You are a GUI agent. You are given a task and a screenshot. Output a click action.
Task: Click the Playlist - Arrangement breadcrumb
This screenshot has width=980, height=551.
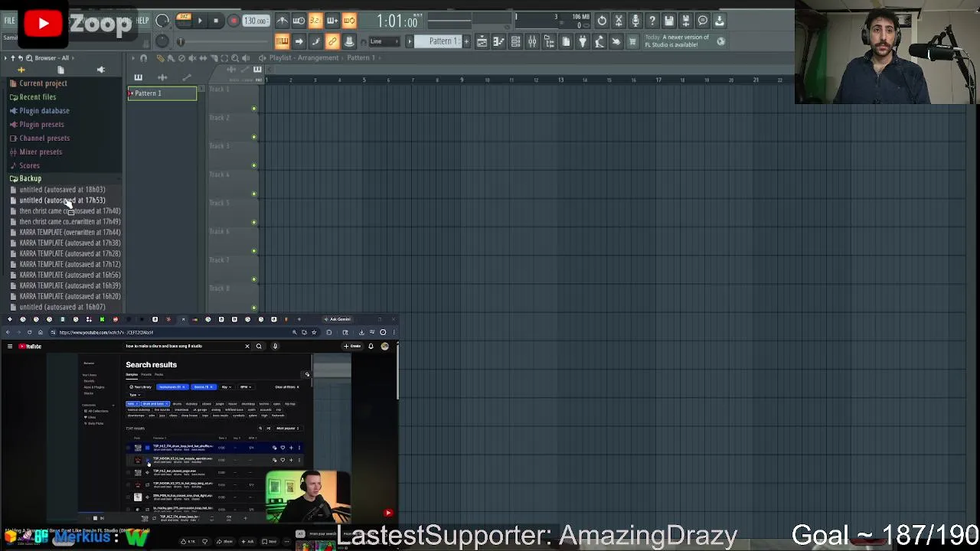pyautogui.click(x=304, y=58)
